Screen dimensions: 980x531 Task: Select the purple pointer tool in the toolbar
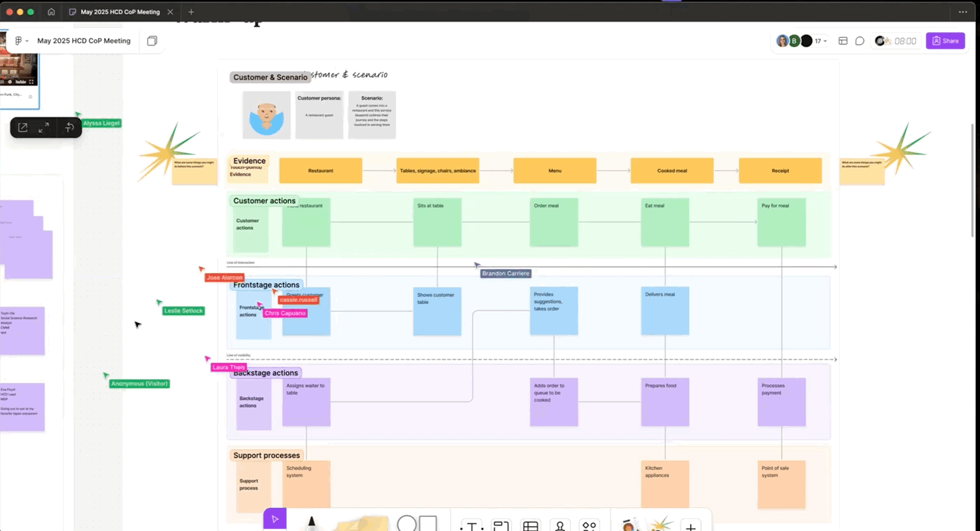coord(274,518)
